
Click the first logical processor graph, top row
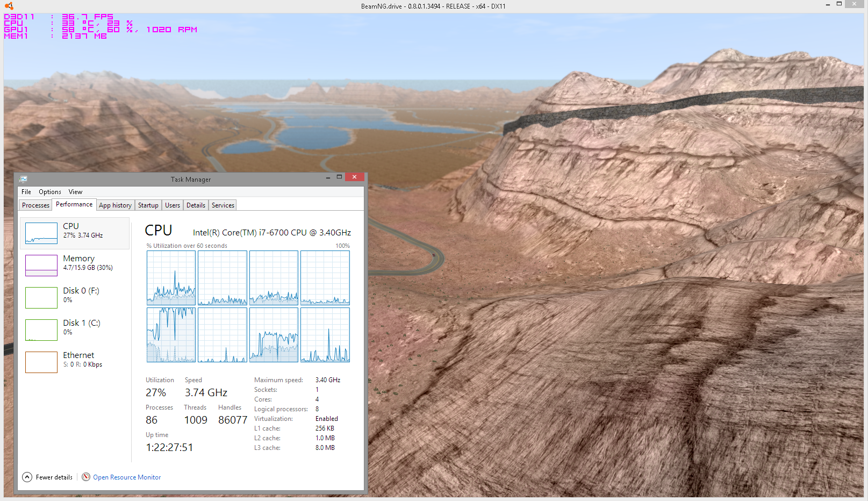pos(171,278)
